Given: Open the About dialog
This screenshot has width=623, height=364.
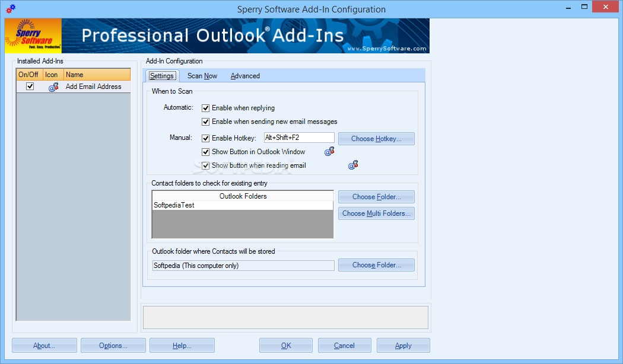Looking at the screenshot, I should tap(44, 346).
